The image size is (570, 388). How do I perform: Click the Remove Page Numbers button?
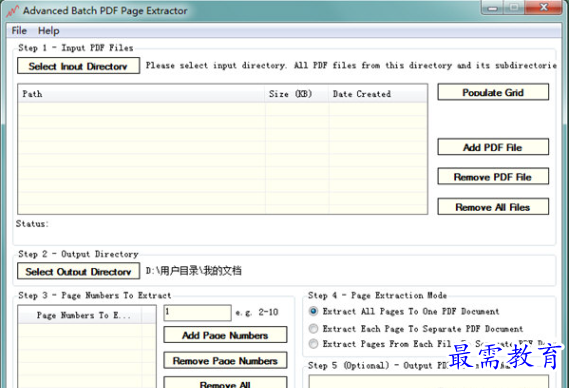pos(225,360)
